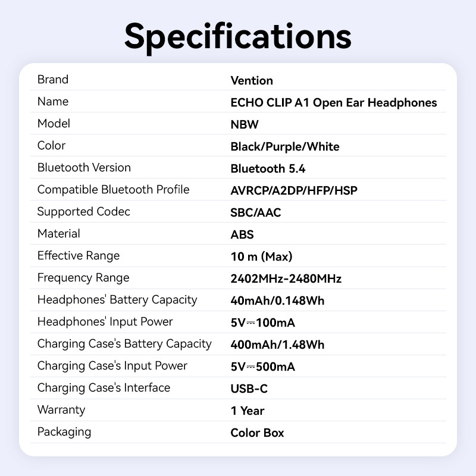476x476 pixels.
Task: Click the USB-C interface value
Action: pyautogui.click(x=249, y=389)
